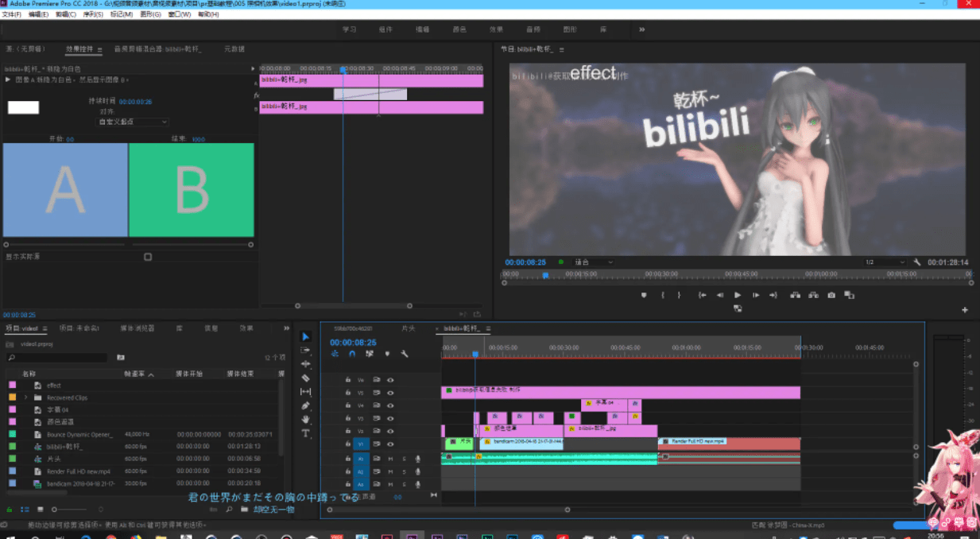Click the nest sequences icon in timeline
The height and width of the screenshot is (539, 980).
(x=335, y=354)
